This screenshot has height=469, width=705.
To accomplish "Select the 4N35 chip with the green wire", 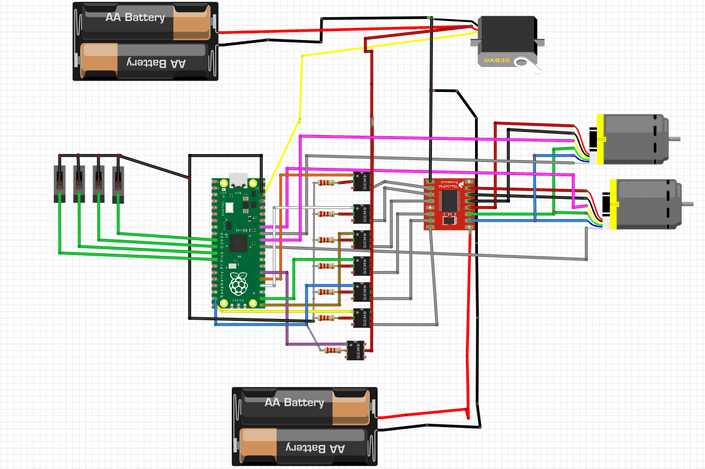I will [x=361, y=266].
